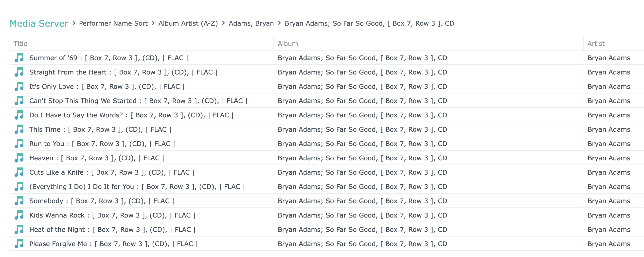Click the music note icon beside Cuts Like a Knife
Image resolution: width=644 pixels, height=257 pixels.
coord(19,172)
